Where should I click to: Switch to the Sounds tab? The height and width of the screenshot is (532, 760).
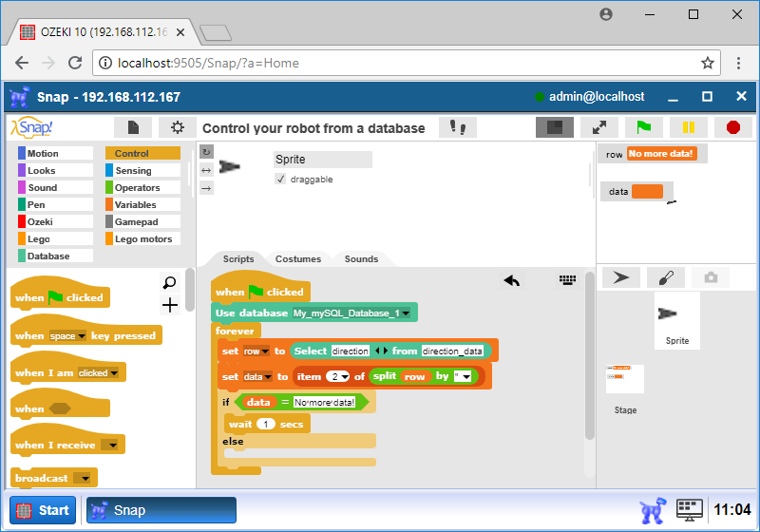[x=361, y=258]
